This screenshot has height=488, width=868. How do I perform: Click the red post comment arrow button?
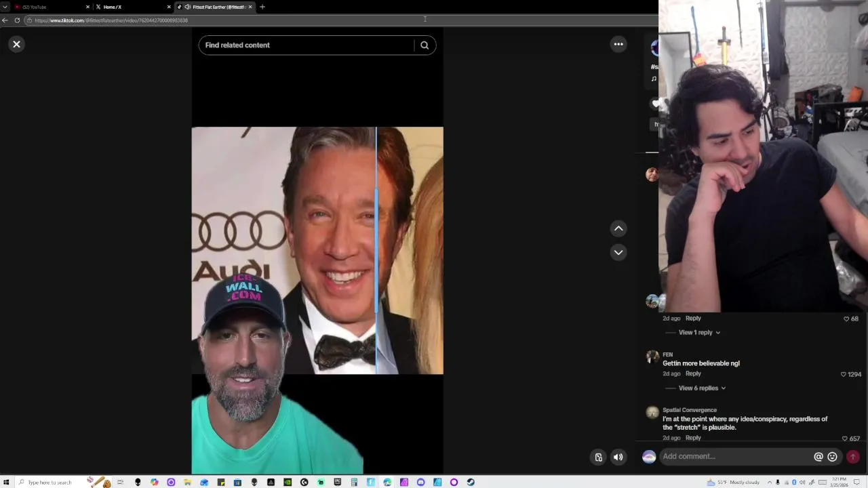click(852, 457)
